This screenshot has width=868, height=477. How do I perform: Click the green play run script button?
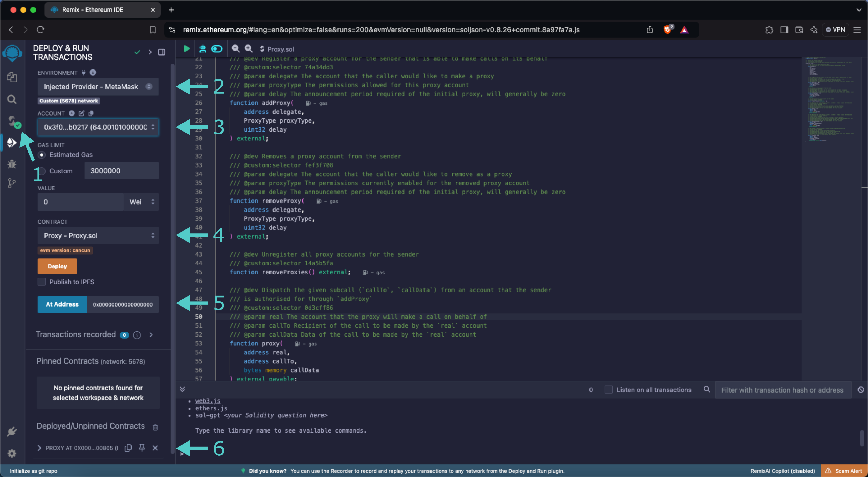click(x=187, y=49)
